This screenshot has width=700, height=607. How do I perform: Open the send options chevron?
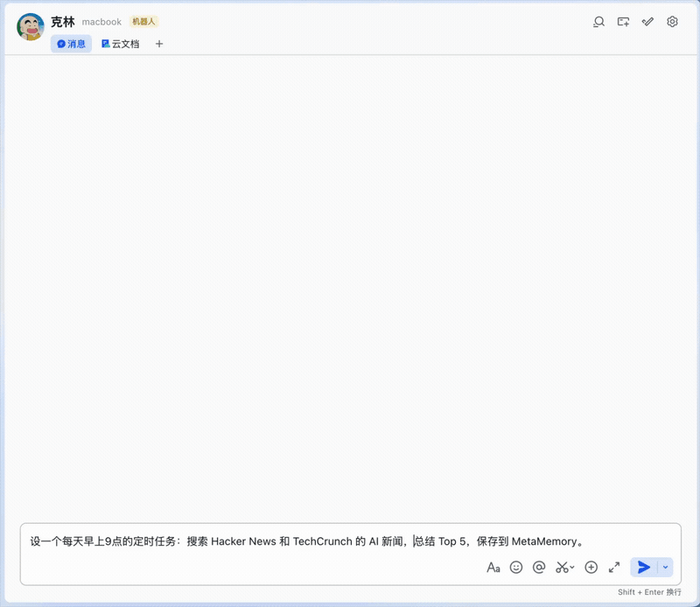coord(663,568)
